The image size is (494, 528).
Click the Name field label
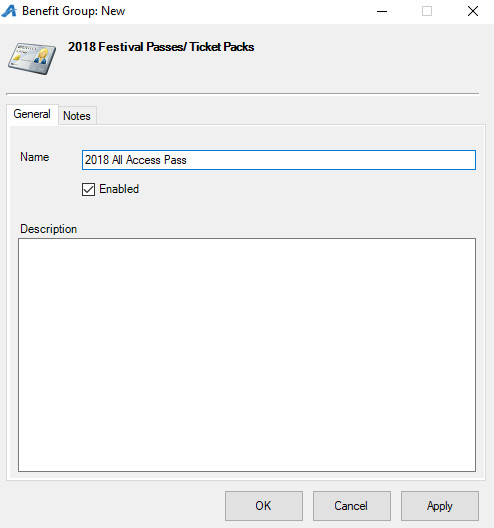(35, 157)
